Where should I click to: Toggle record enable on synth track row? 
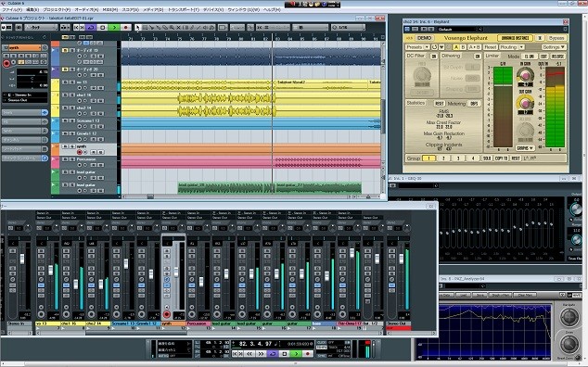coord(80,152)
